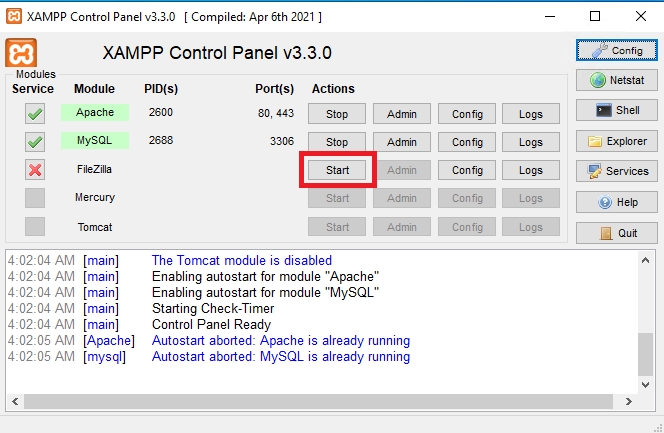
Task: Stop the Apache module
Action: (x=337, y=114)
